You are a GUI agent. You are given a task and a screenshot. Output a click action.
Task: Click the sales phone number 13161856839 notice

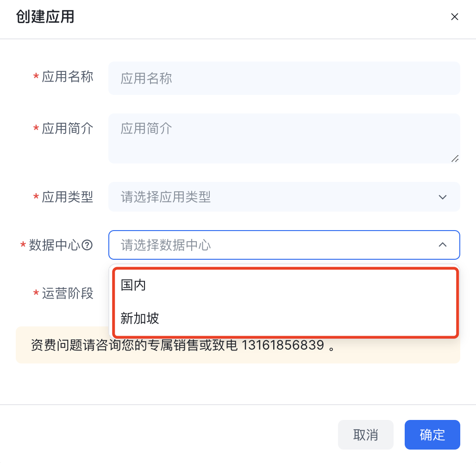coord(283,345)
